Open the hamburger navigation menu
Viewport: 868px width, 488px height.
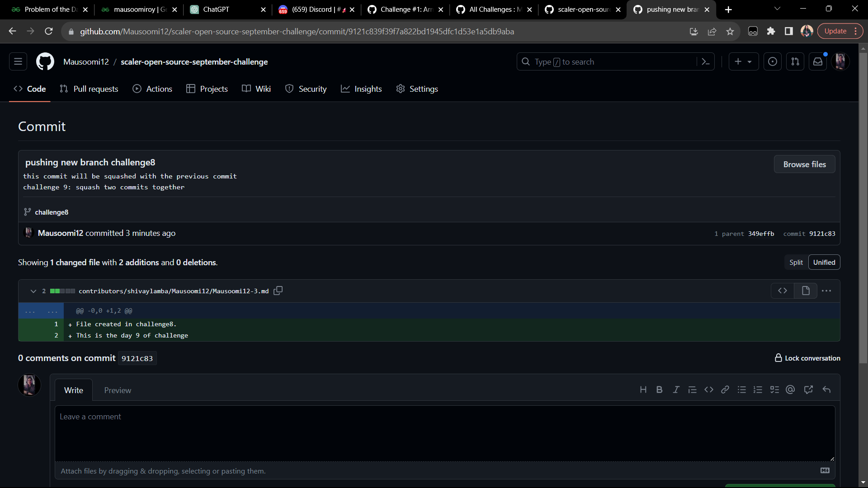[x=18, y=62]
